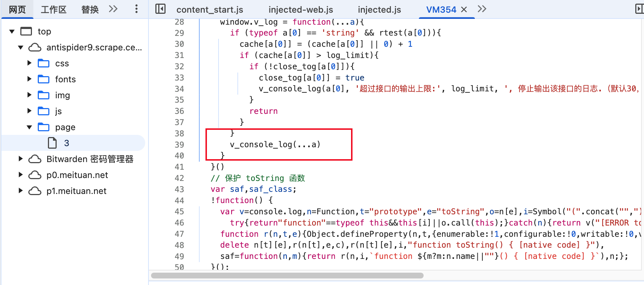Collapse the page folder
Image resolution: width=644 pixels, height=285 pixels.
tap(29, 127)
